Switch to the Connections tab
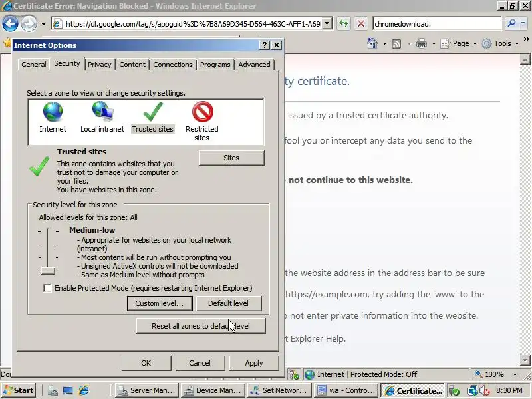 click(x=173, y=65)
